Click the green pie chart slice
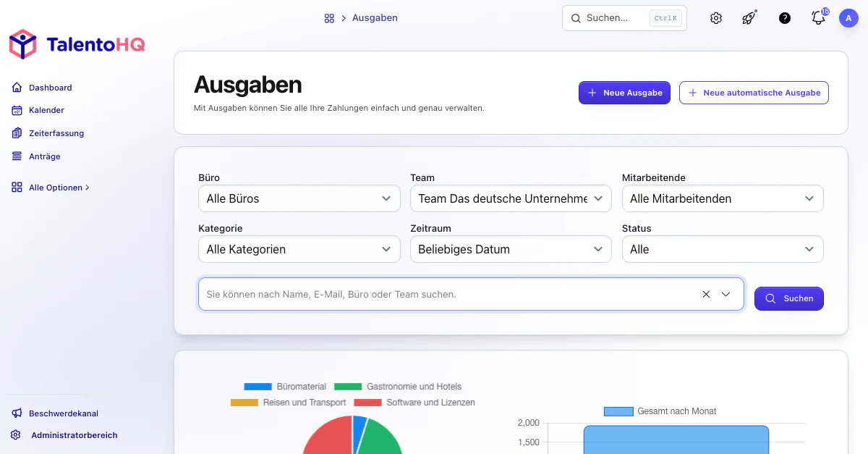 pos(381,439)
